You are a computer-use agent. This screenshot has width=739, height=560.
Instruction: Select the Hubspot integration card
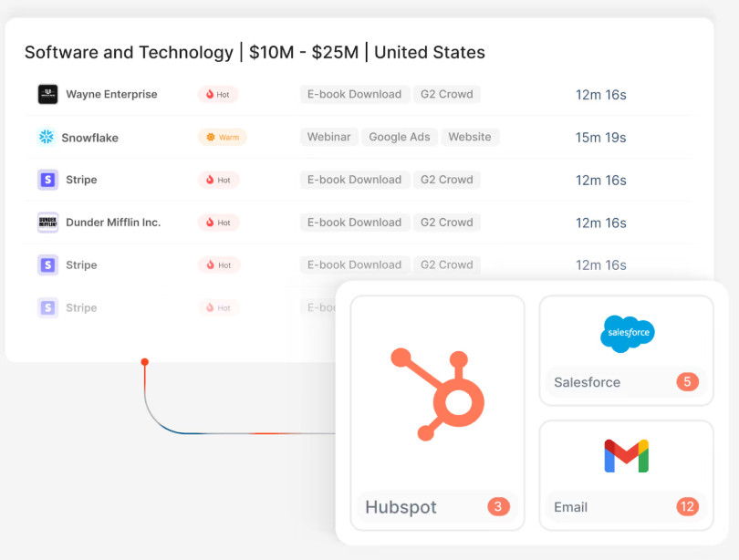[x=436, y=410]
